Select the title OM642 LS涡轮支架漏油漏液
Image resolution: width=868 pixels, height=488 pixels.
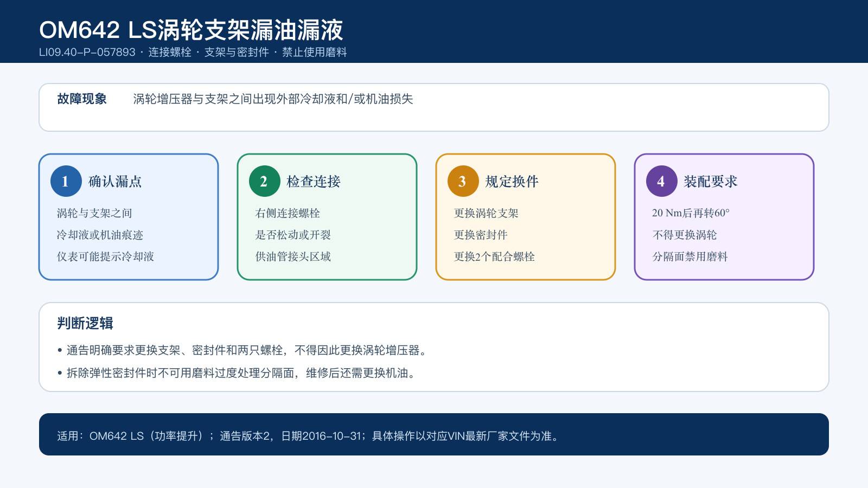pyautogui.click(x=191, y=29)
